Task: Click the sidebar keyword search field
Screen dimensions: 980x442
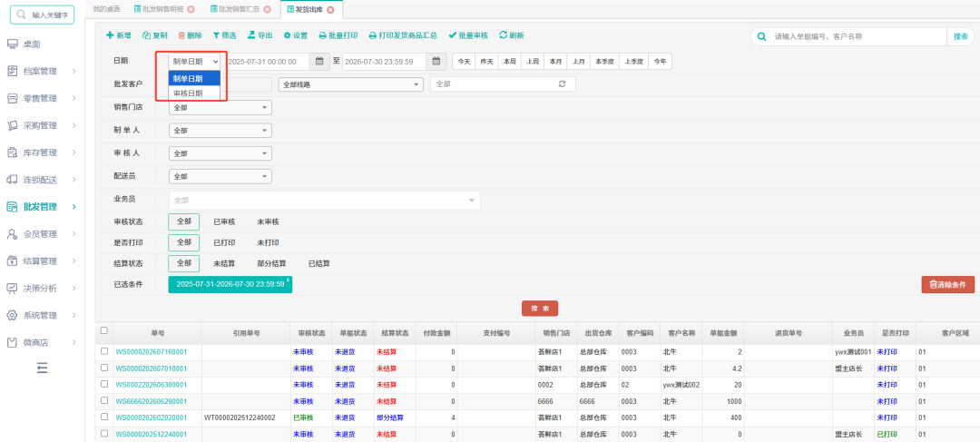Action: (42, 15)
